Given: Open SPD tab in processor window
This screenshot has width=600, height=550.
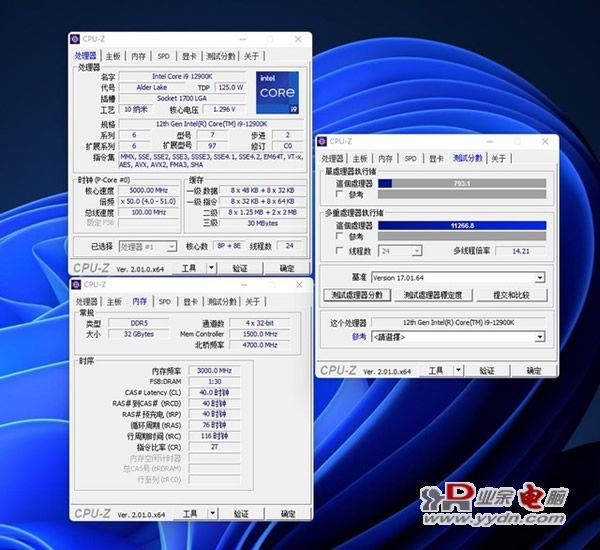Looking at the screenshot, I should [x=163, y=56].
